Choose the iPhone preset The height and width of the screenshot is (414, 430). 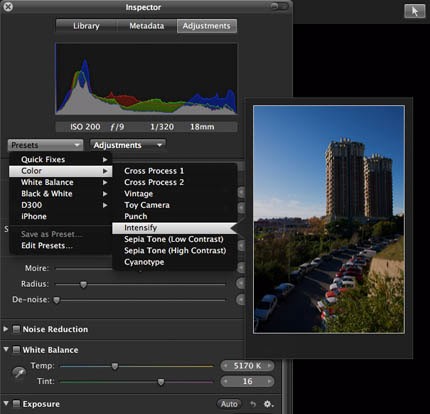click(x=60, y=216)
